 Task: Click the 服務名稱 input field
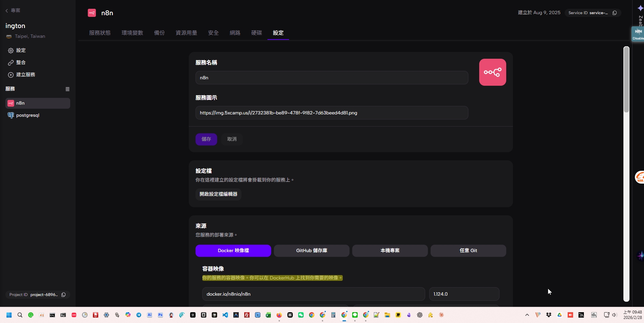332,78
